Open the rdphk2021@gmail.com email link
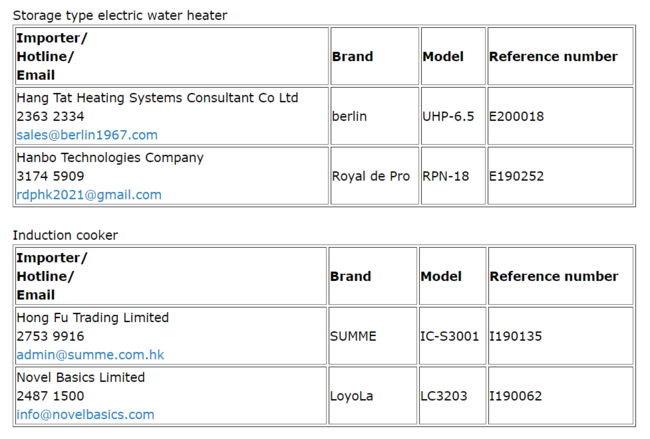The width and height of the screenshot is (650, 439). tap(89, 194)
